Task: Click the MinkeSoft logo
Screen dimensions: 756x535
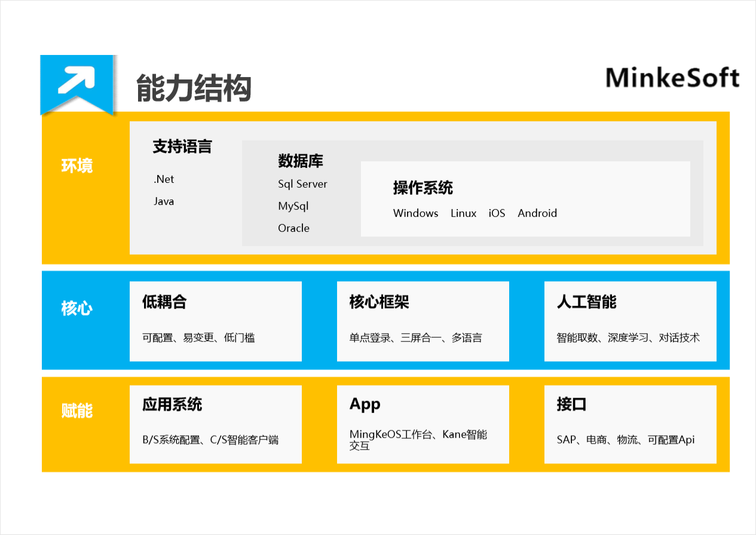Action: [x=672, y=78]
